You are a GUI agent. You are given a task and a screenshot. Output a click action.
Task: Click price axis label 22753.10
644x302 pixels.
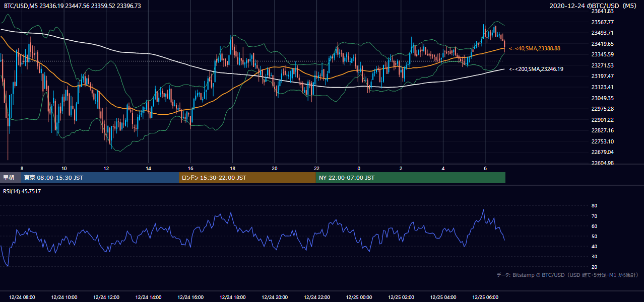(602, 141)
